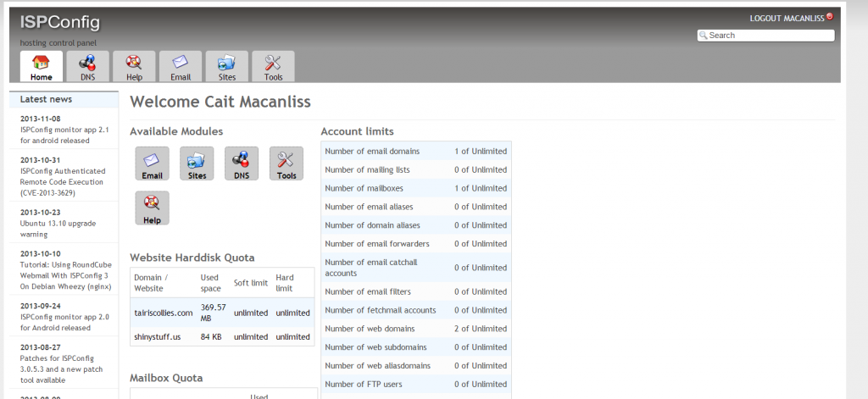Screen dimensions: 868x399
Task: Click the Number of web subdomains row
Action: pos(415,347)
